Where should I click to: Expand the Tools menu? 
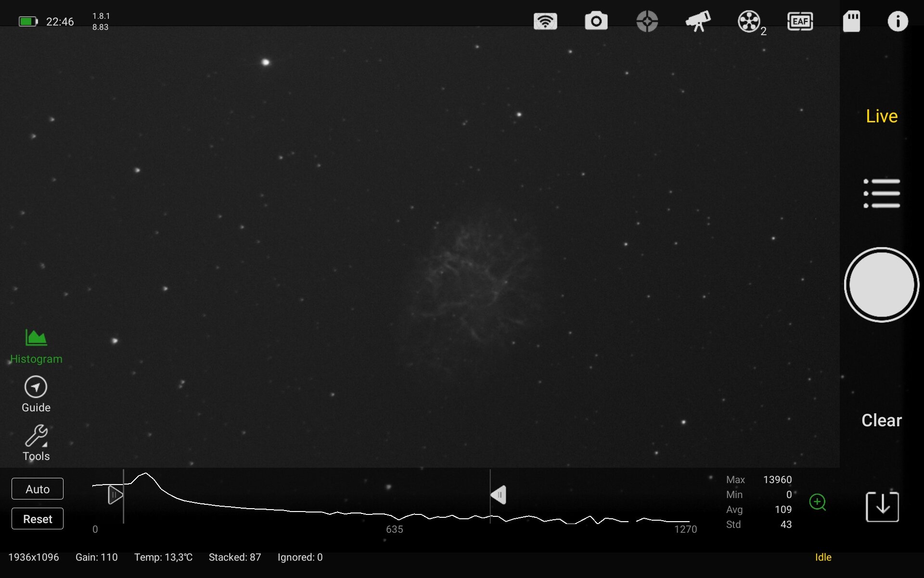(36, 443)
